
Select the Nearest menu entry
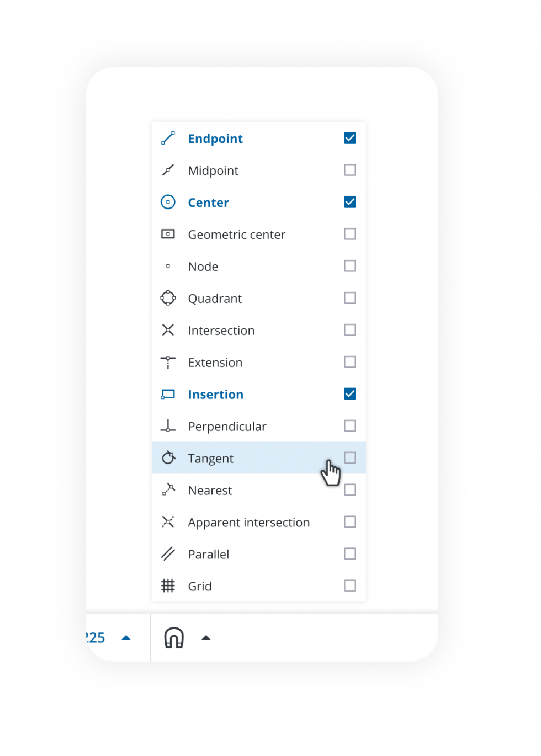(x=210, y=491)
